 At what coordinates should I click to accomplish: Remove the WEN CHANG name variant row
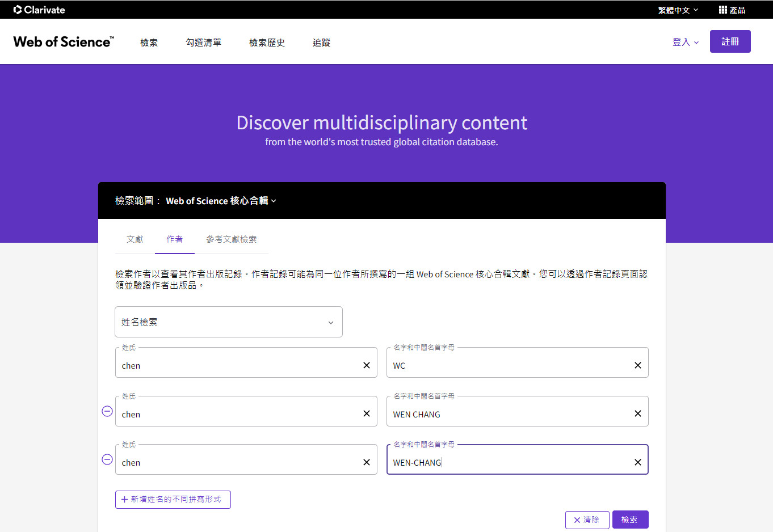(107, 411)
